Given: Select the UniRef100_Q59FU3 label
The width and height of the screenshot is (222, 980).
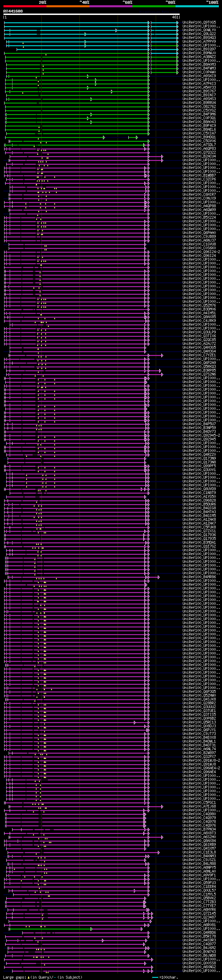Looking at the screenshot, I should [x=199, y=883].
